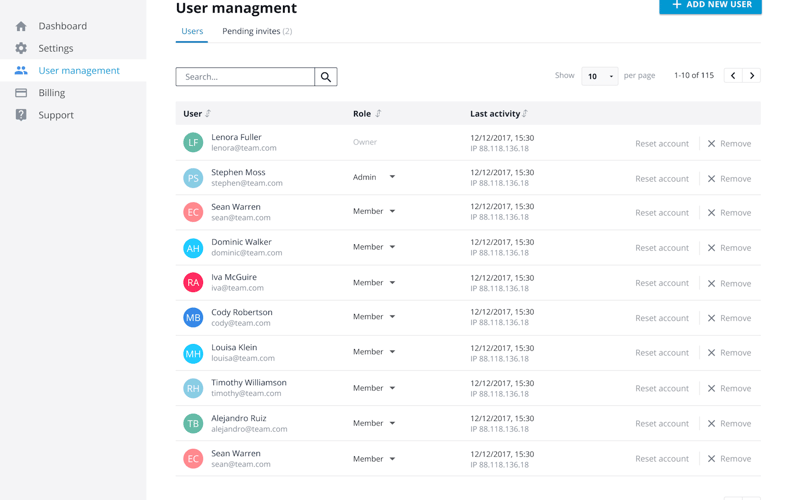Click the Settings gear icon
The height and width of the screenshot is (500, 800).
[x=21, y=48]
